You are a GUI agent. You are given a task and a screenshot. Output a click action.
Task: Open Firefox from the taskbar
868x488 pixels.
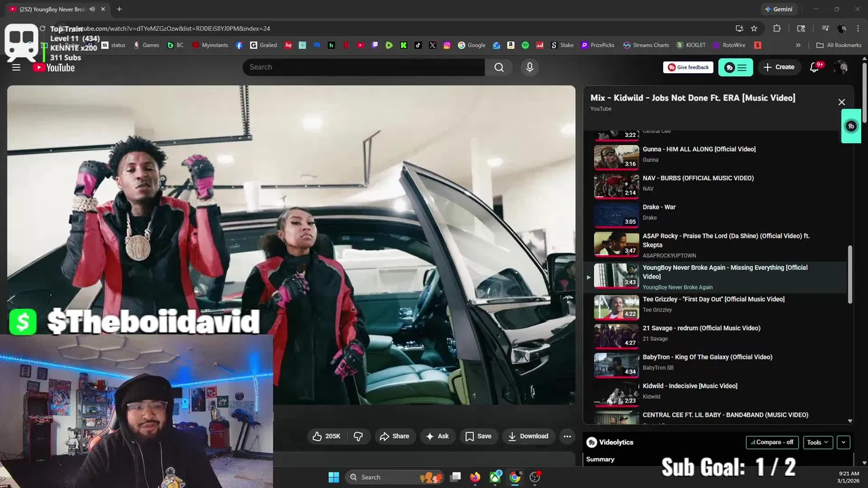(475, 477)
